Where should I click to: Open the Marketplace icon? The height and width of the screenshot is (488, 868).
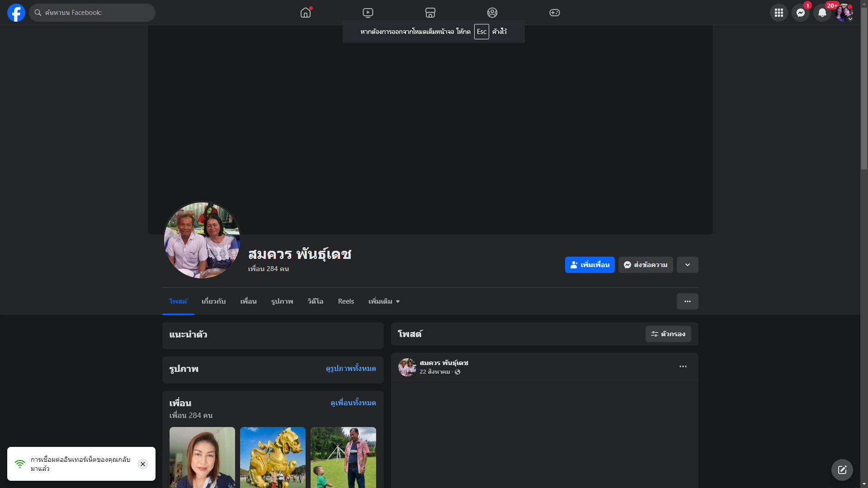[430, 13]
